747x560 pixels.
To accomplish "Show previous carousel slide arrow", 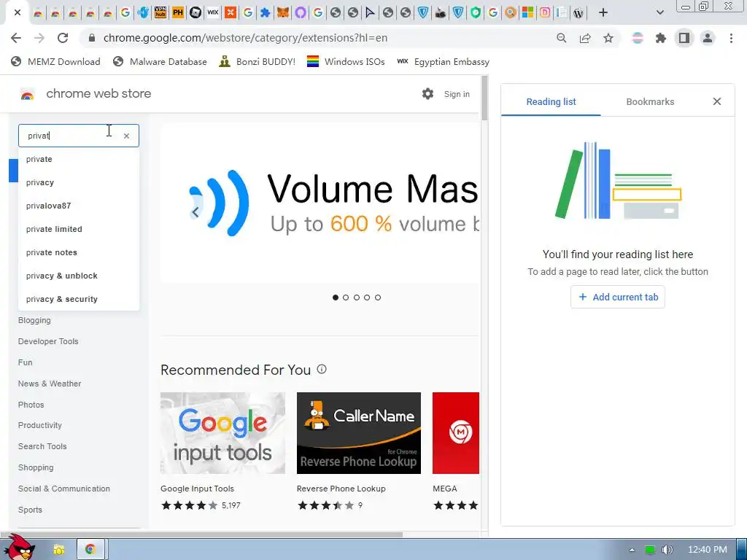I will click(x=196, y=212).
